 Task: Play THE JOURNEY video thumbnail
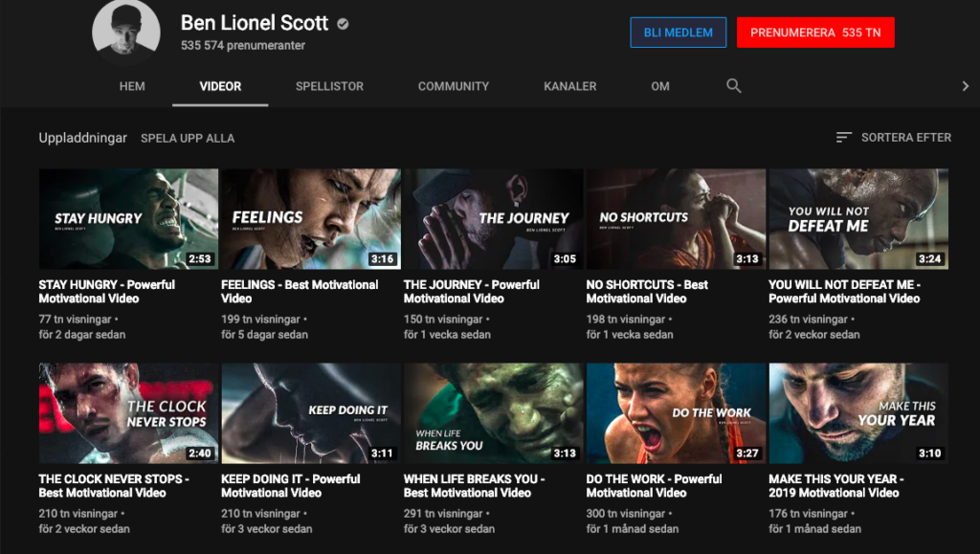[x=493, y=218]
